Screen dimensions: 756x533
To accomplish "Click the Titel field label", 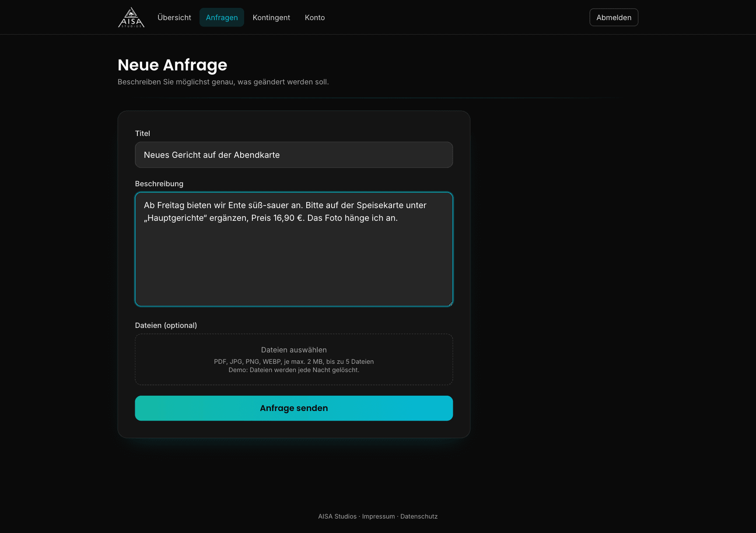I will (143, 133).
